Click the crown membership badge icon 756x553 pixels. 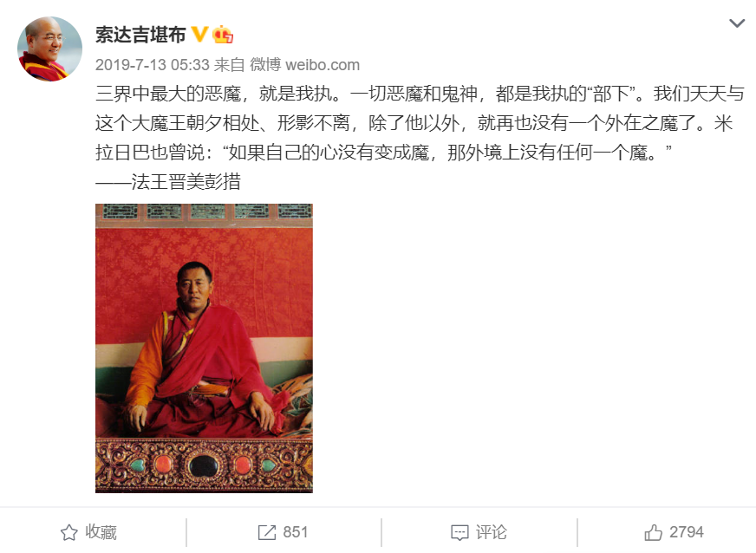(x=223, y=34)
